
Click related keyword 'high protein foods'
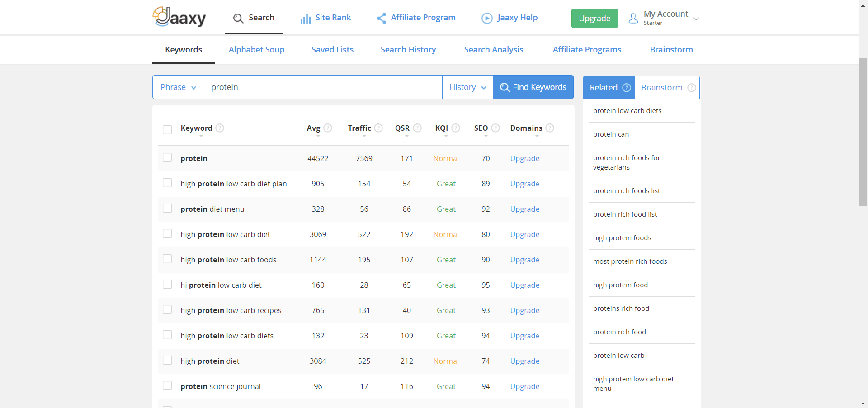[622, 238]
